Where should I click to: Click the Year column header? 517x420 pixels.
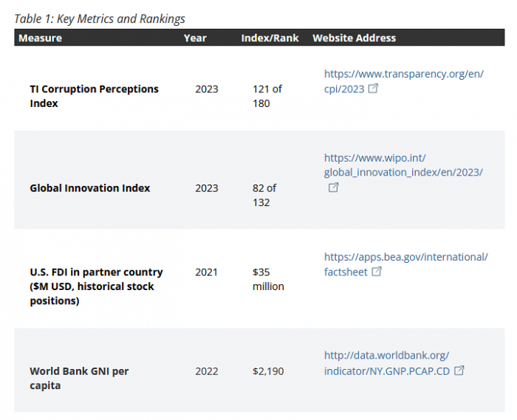click(x=195, y=38)
